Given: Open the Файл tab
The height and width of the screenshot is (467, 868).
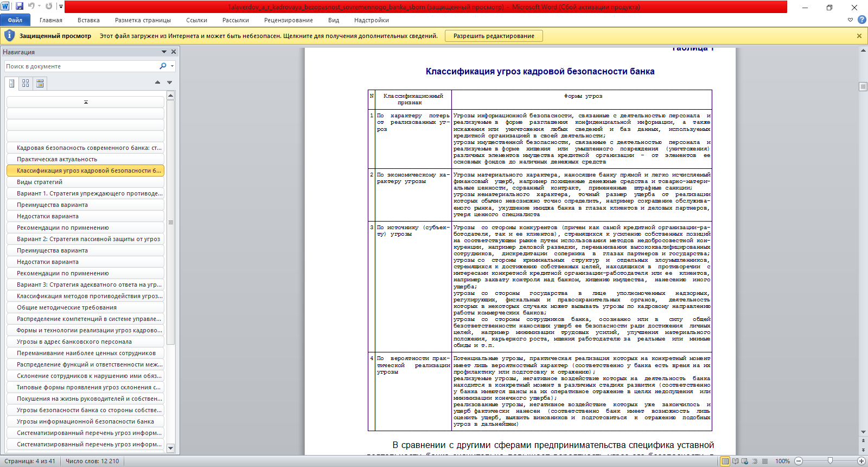Looking at the screenshot, I should [x=15, y=20].
